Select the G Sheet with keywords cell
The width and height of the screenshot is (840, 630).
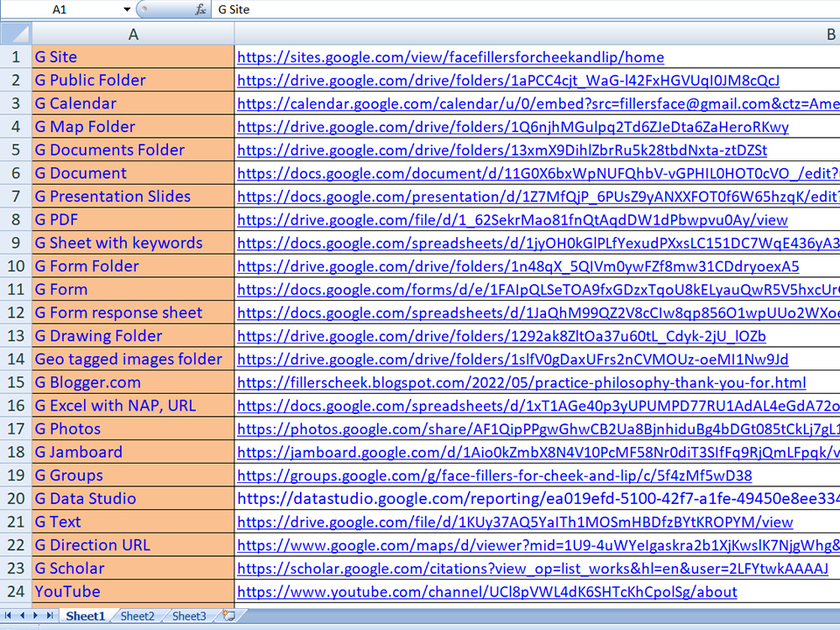pos(134,243)
